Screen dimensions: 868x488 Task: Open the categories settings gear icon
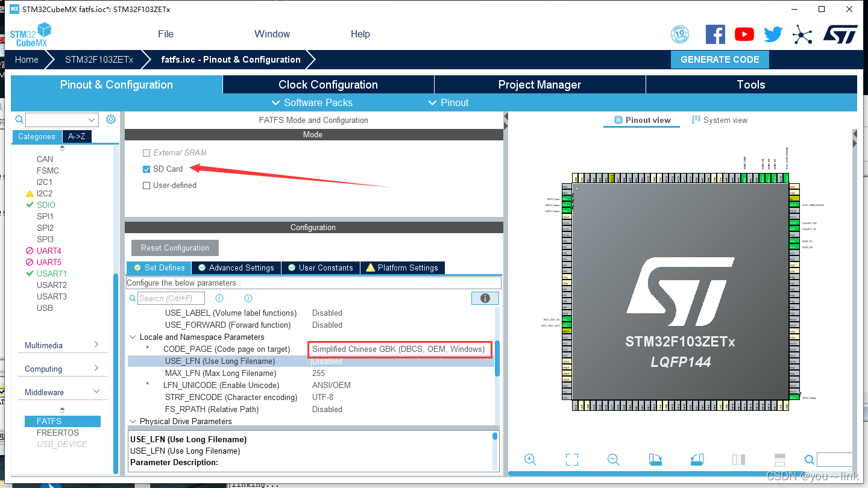point(111,119)
